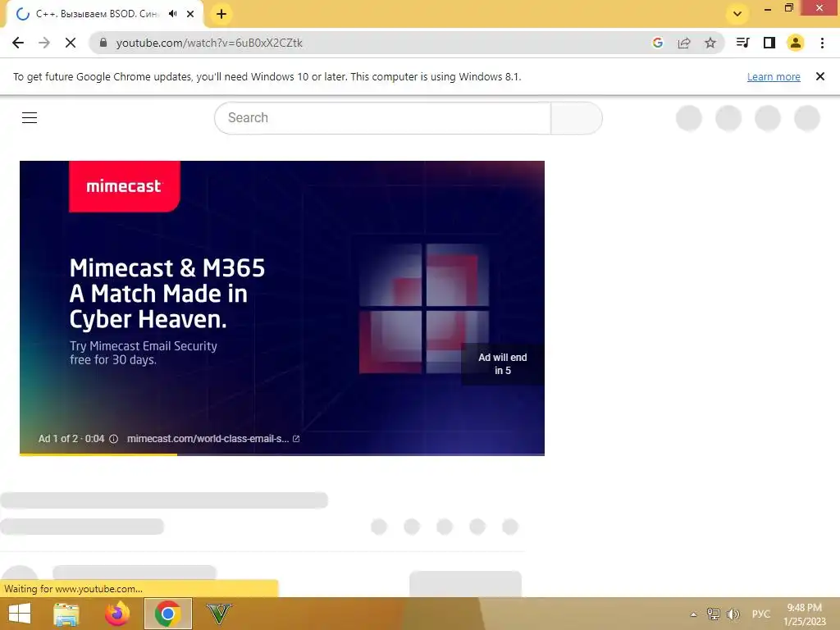Show hidden system tray icons

click(693, 614)
